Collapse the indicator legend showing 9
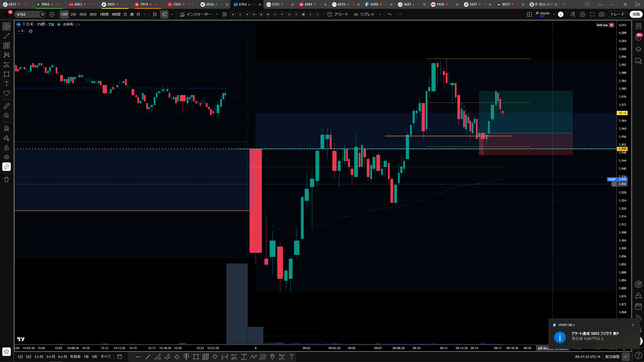Screen dimensions: 644x362 (20, 31)
